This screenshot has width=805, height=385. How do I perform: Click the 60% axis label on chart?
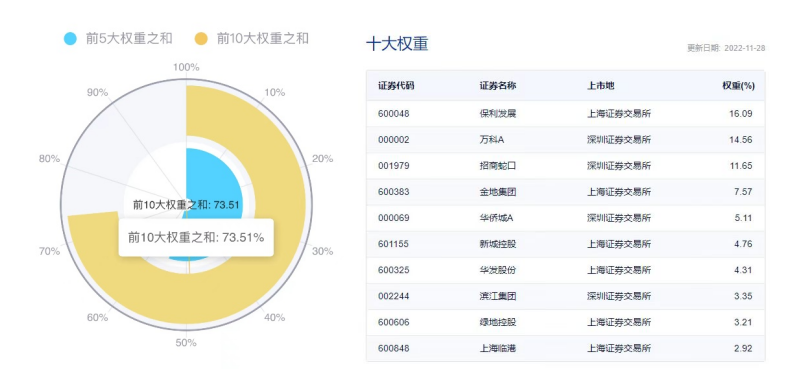coord(98,317)
